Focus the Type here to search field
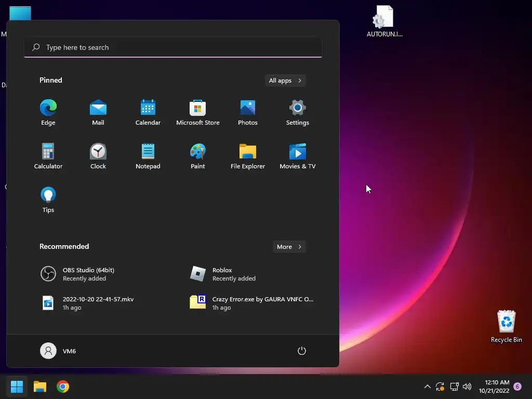 click(173, 47)
